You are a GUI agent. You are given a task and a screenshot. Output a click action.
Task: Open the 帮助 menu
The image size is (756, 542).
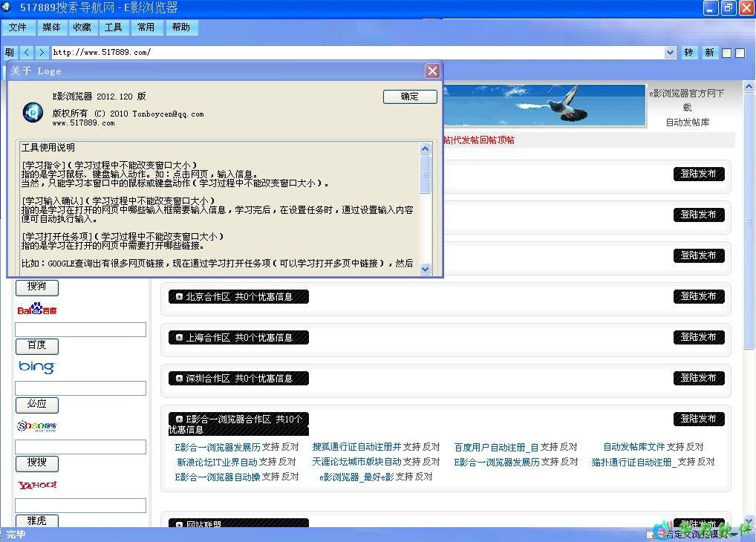coord(180,27)
